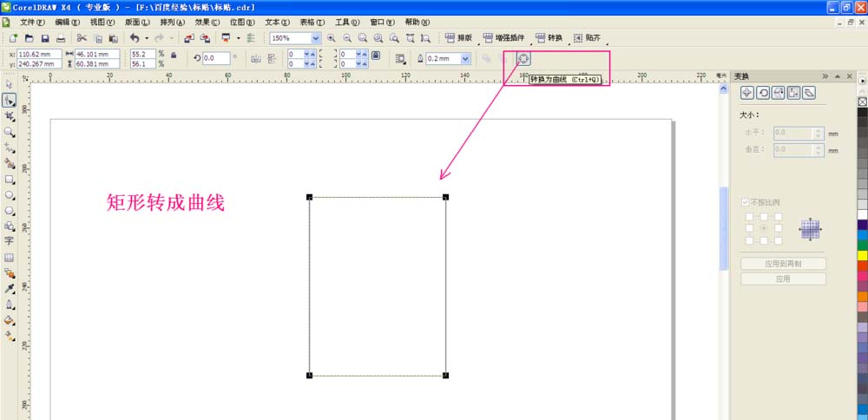Click the Import icon in toolbar
This screenshot has height=420, width=868.
point(189,38)
